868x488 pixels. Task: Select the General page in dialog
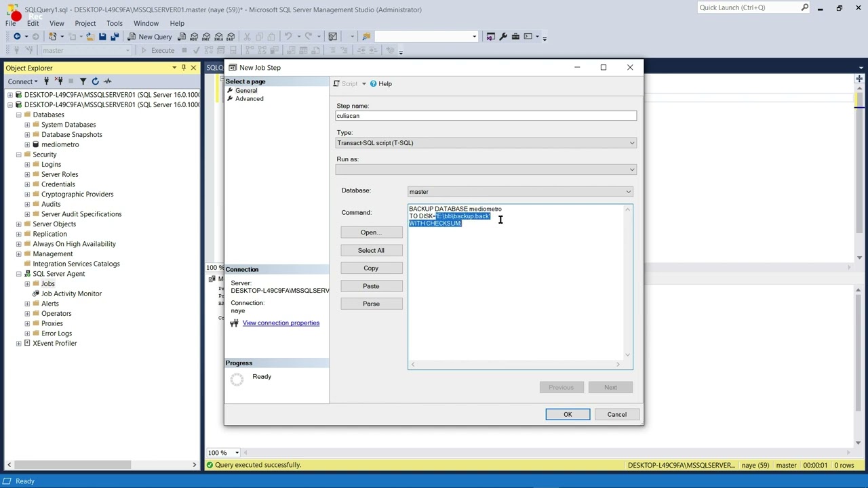pos(246,90)
